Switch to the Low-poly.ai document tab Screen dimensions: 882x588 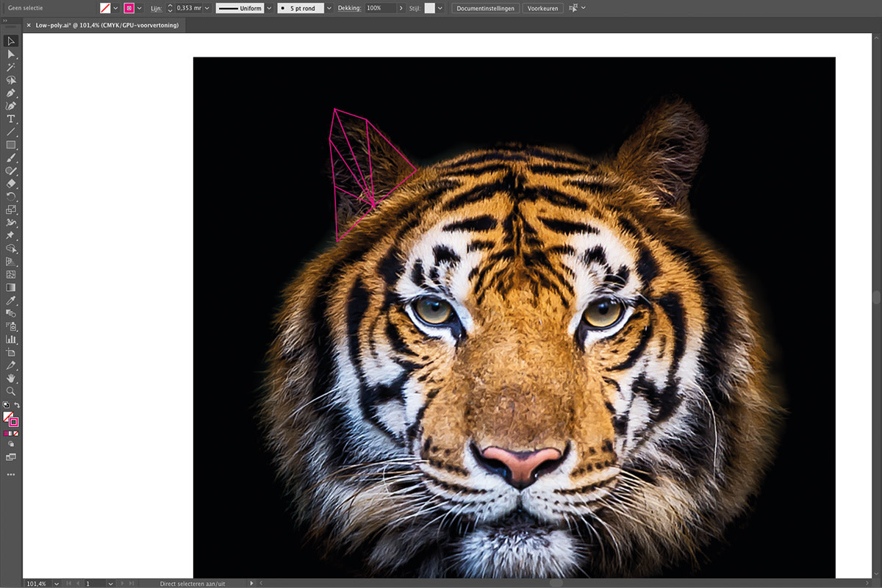107,25
